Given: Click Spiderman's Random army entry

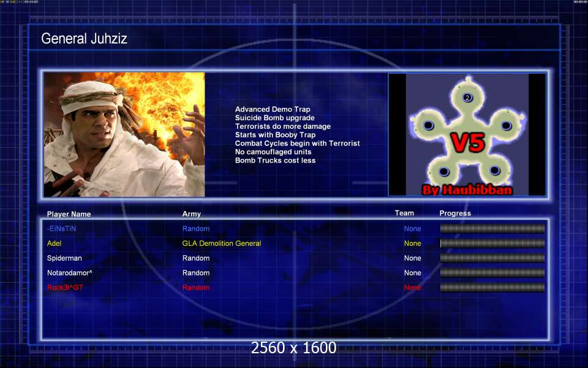Looking at the screenshot, I should (196, 258).
